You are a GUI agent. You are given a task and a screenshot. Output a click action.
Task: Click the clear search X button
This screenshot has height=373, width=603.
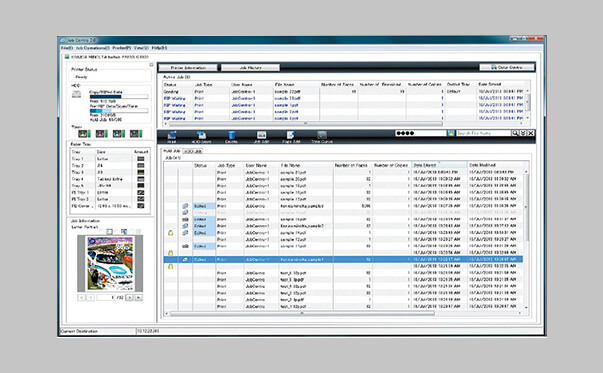click(530, 133)
